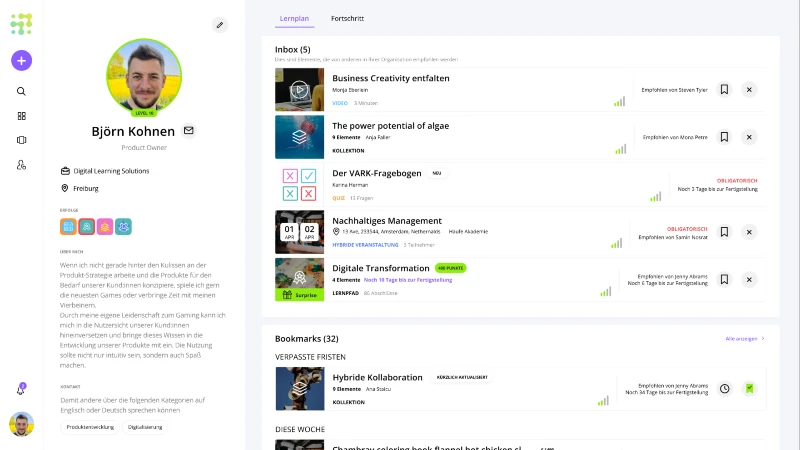Click the 400 Punkte green badge
Image resolution: width=800 pixels, height=450 pixels.
point(451,268)
